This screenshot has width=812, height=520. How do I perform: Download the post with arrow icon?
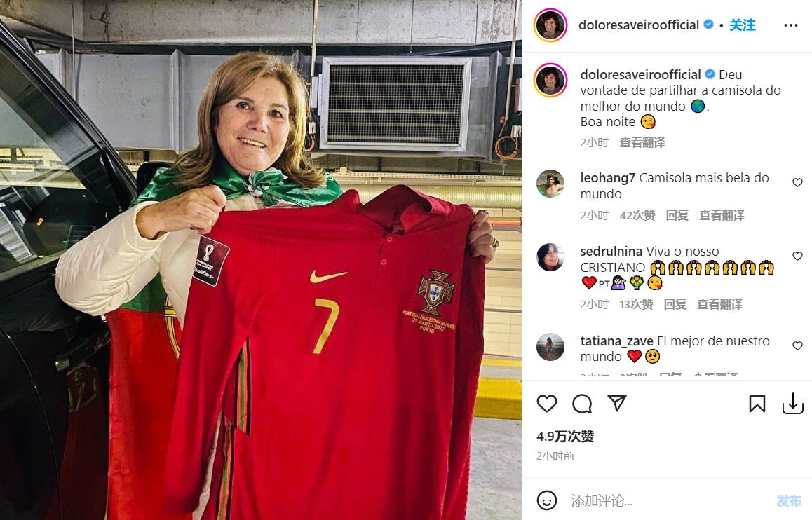793,404
